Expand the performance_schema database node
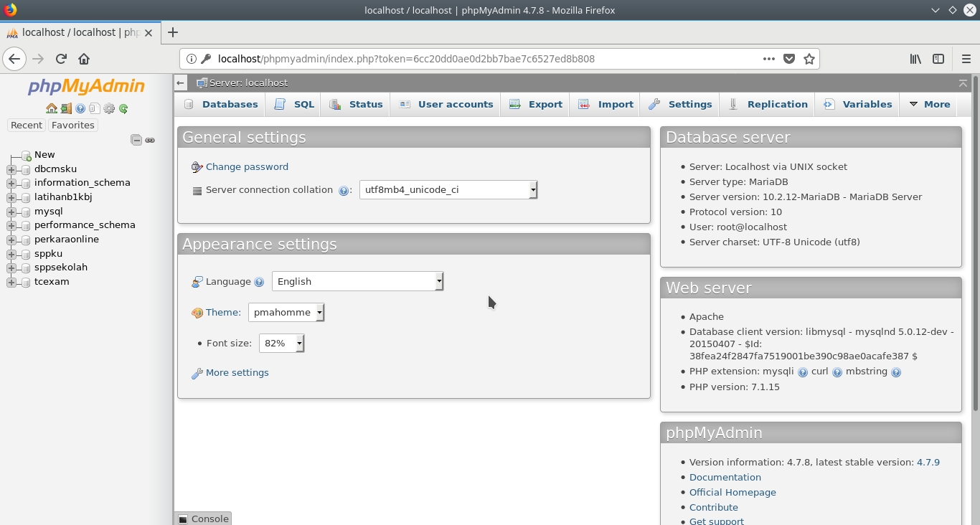The width and height of the screenshot is (980, 525). click(x=11, y=225)
